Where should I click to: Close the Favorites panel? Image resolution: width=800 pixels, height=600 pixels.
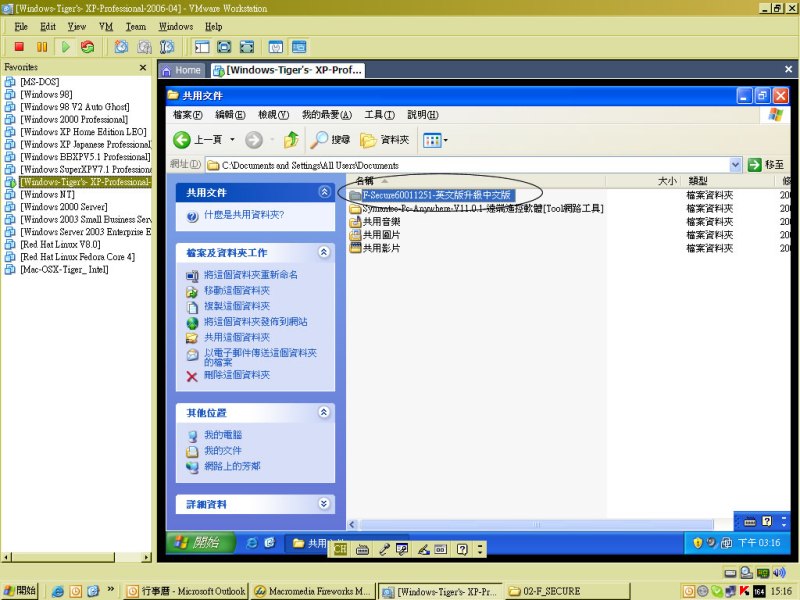pyautogui.click(x=143, y=67)
